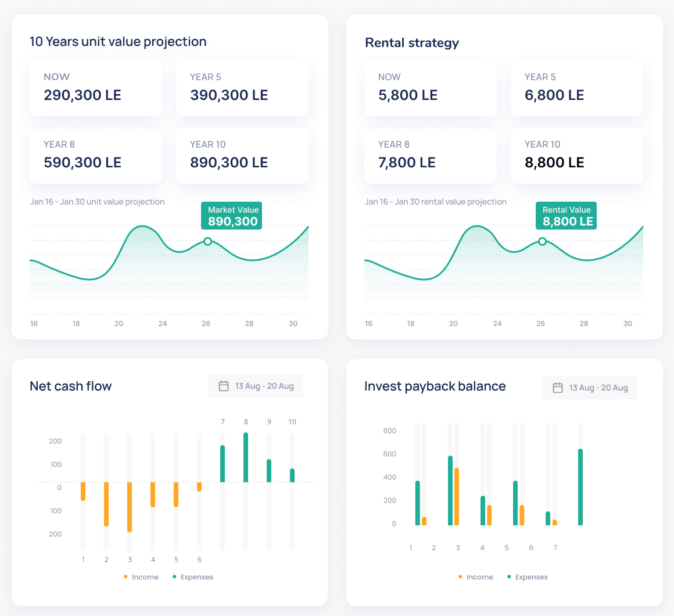This screenshot has height=616, width=674.
Task: Click 'Jan 16 - Jan 30 unit value projection' label
Action: 97,202
